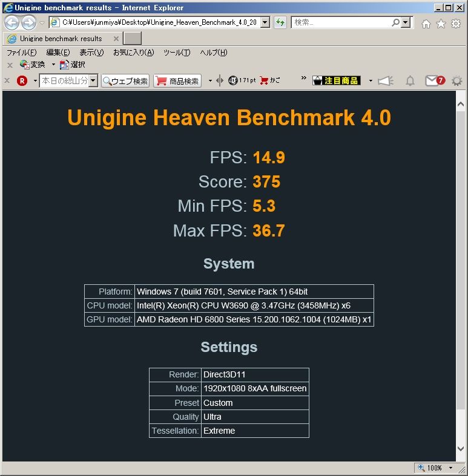Minimize the Internet Explorer window
The image size is (468, 476).
pos(438,8)
